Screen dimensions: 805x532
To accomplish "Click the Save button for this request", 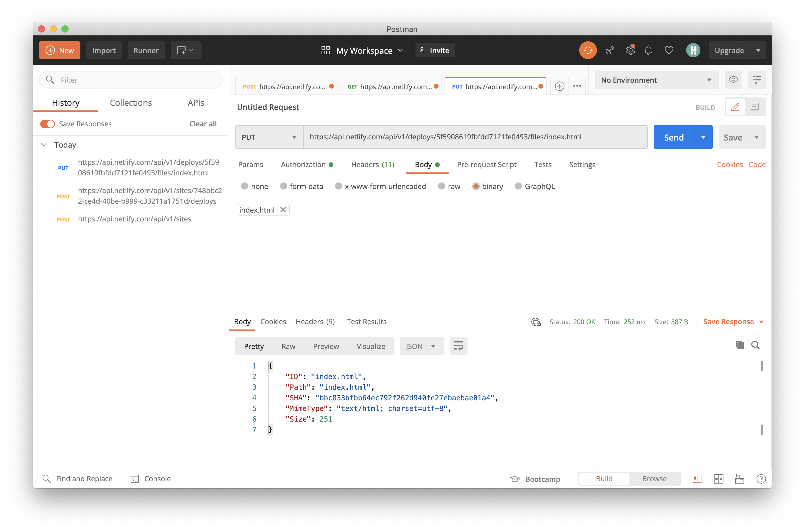I will [x=733, y=137].
